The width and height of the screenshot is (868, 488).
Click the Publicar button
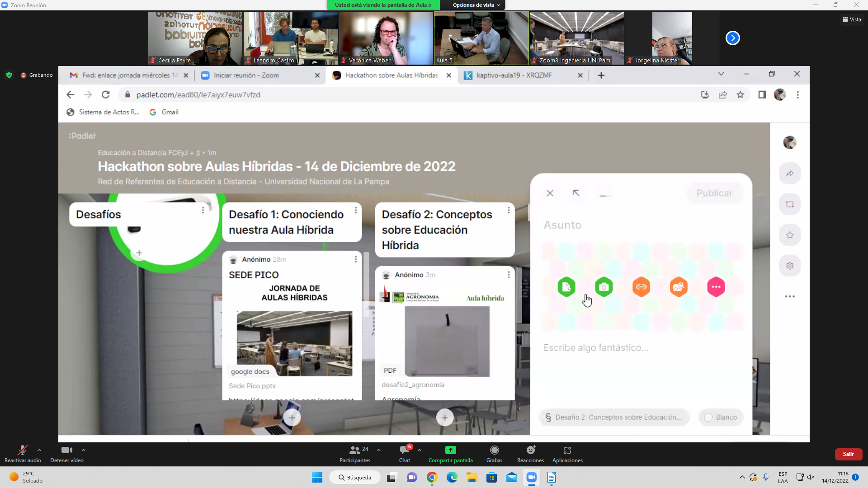point(714,193)
